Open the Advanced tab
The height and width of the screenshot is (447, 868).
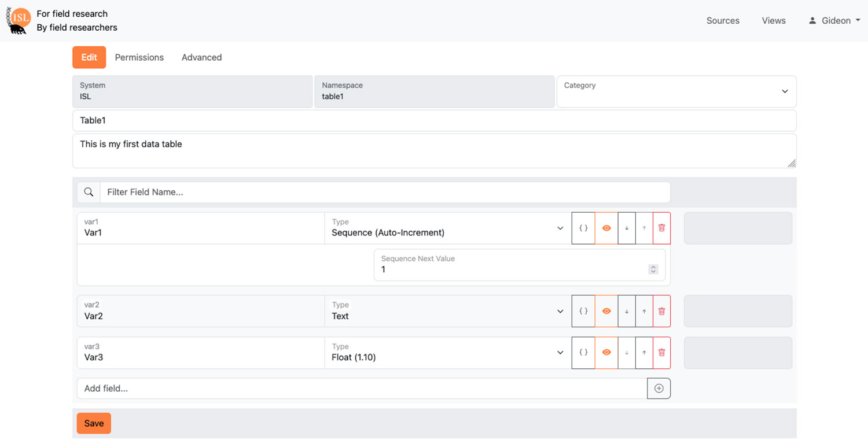click(201, 57)
